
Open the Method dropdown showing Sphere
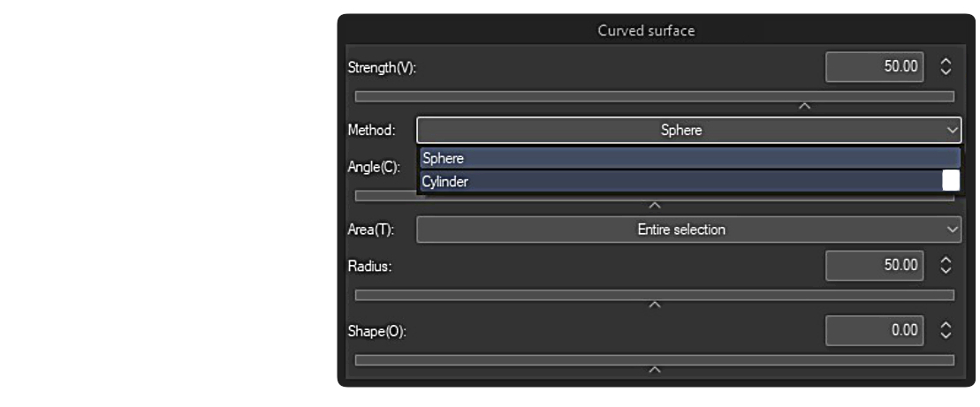(688, 131)
